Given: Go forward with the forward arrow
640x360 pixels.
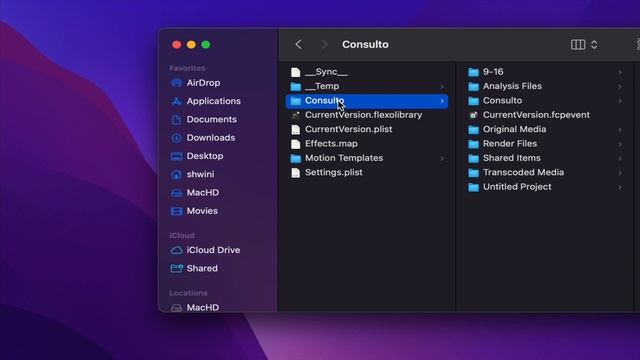Looking at the screenshot, I should 324,44.
